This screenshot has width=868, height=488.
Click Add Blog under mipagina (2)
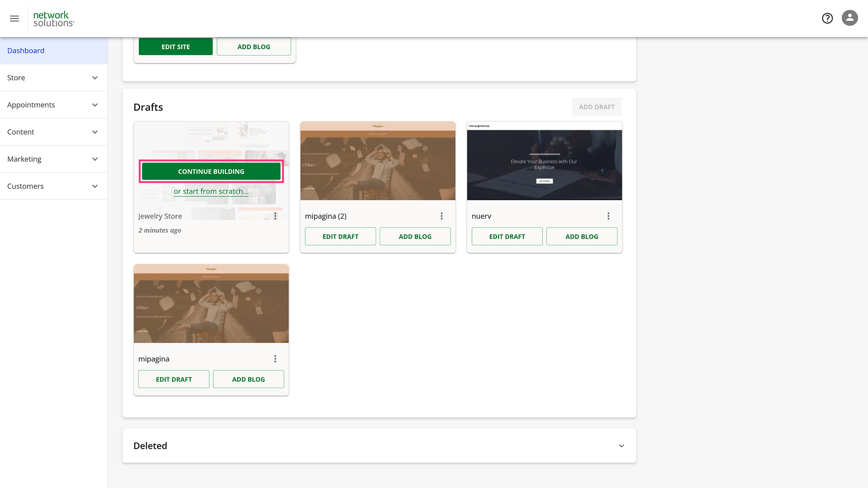click(x=415, y=236)
